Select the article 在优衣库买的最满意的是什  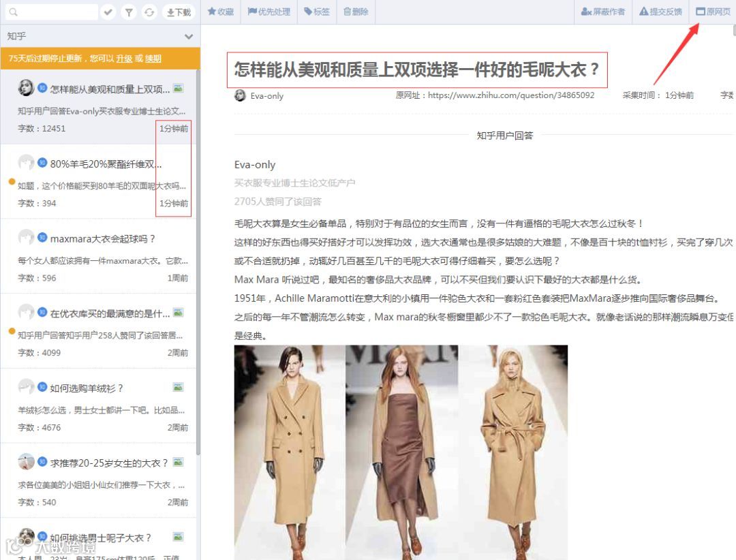pyautogui.click(x=99, y=331)
